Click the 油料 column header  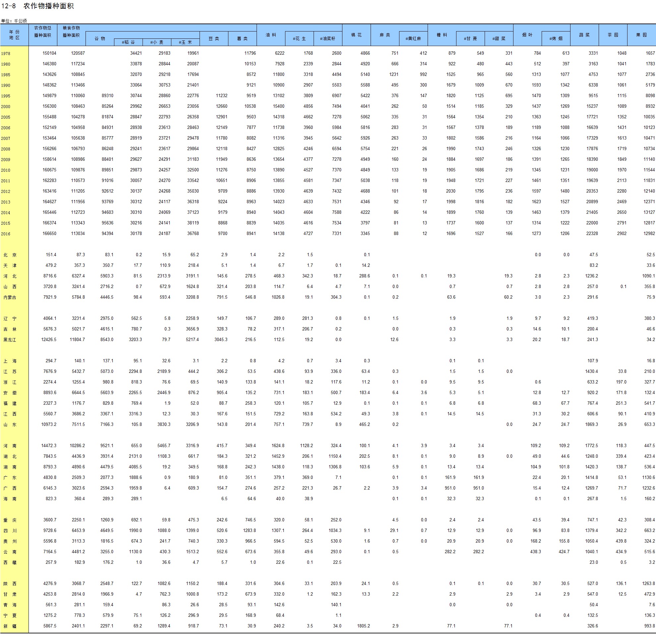pos(271,35)
